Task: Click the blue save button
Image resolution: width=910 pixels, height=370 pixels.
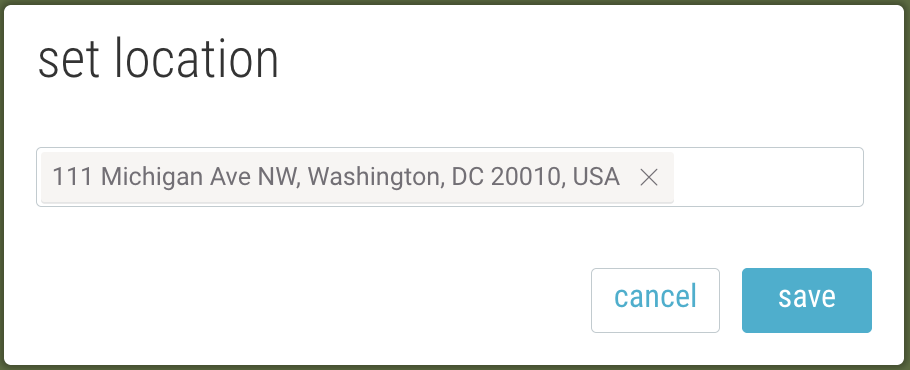Action: 807,300
